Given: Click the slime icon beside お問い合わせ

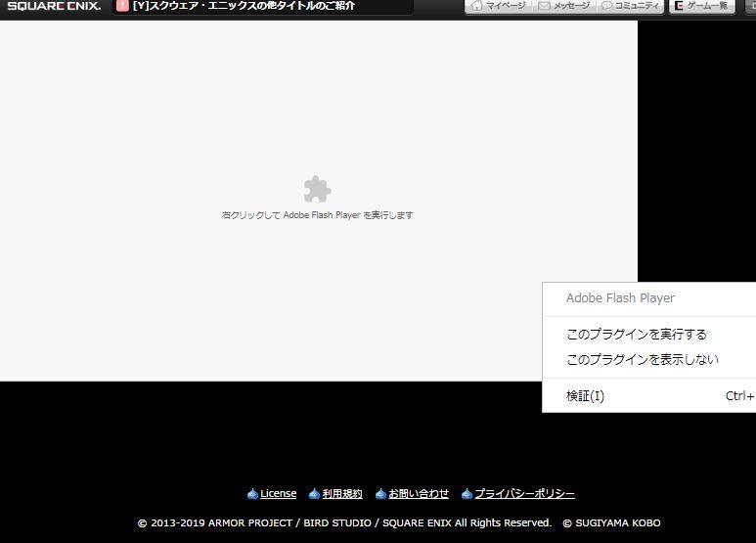Looking at the screenshot, I should click(x=380, y=494).
